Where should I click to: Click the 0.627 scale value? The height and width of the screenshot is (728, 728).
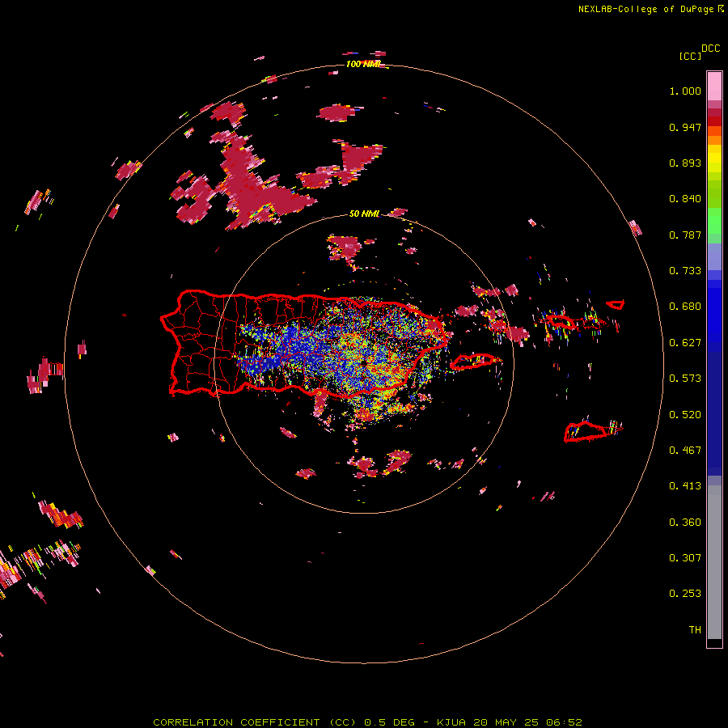[685, 343]
